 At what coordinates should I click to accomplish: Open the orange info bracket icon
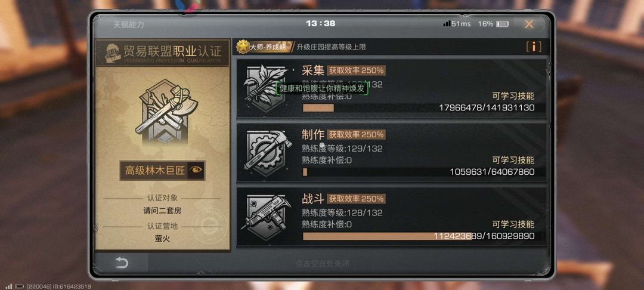534,47
